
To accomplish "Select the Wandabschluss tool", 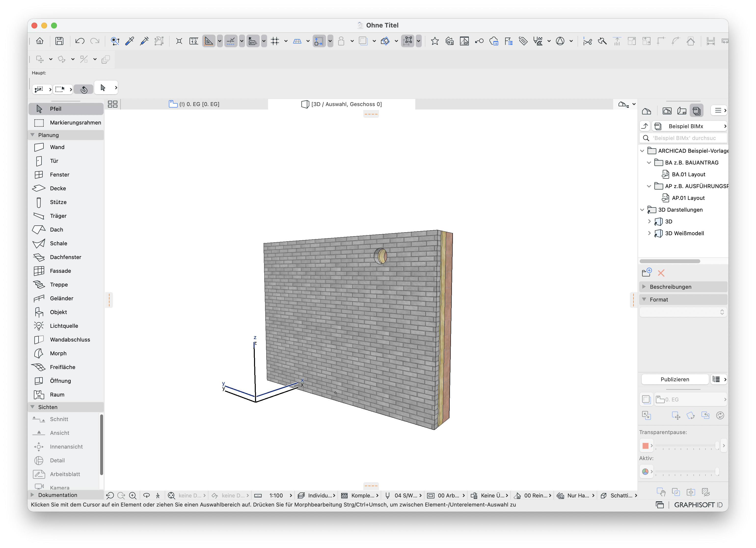I will pyautogui.click(x=66, y=340).
